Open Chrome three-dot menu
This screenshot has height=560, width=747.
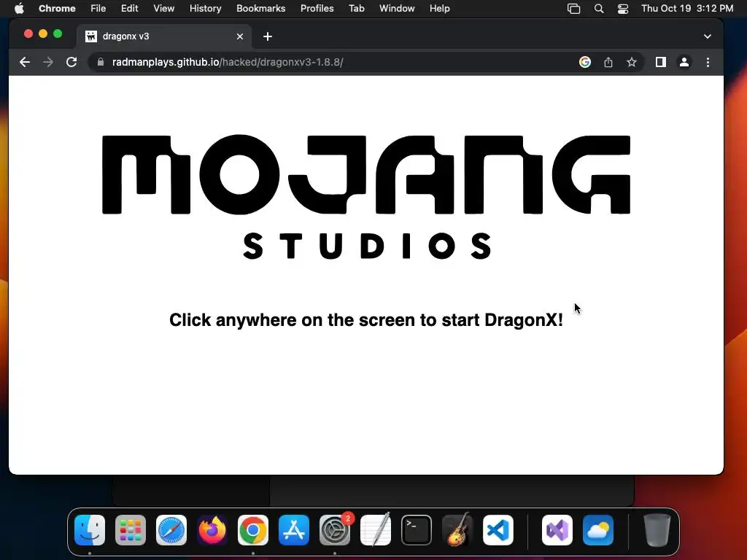click(708, 62)
